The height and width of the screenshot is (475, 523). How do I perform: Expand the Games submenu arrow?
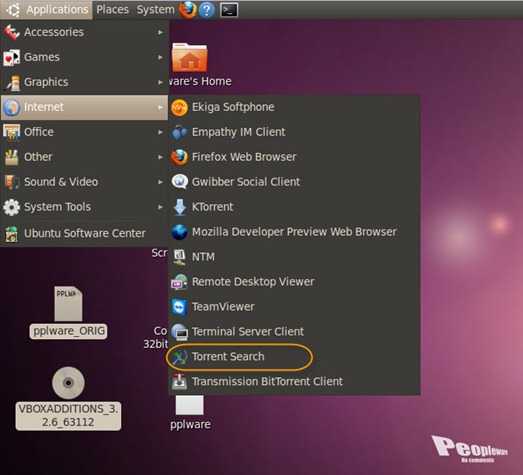[160, 57]
